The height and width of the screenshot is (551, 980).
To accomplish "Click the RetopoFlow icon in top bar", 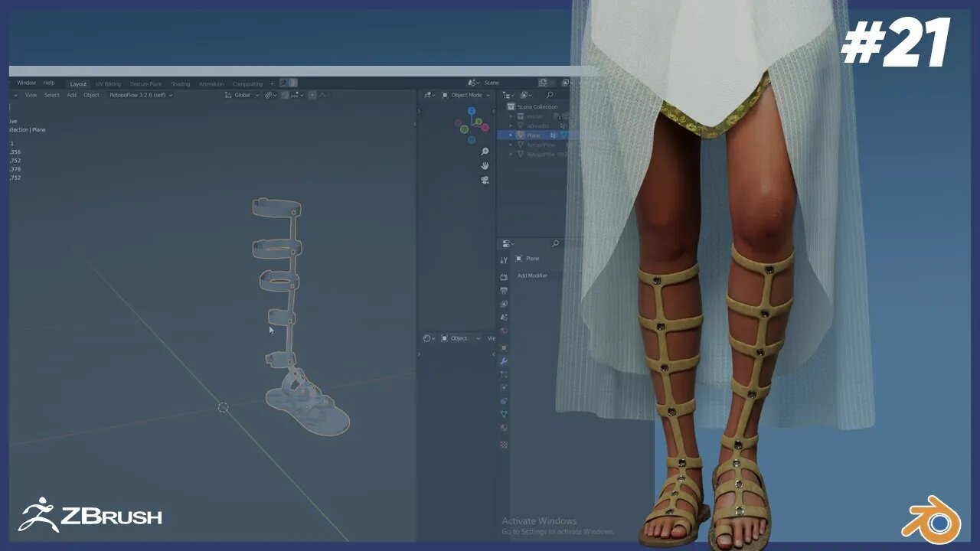I will tap(288, 83).
